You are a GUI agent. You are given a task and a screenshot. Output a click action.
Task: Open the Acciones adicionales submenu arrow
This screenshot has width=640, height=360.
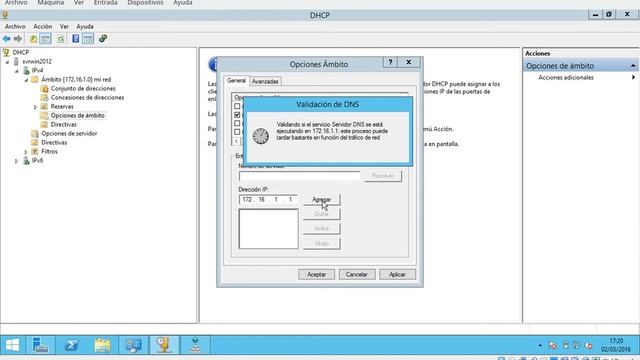[x=633, y=77]
